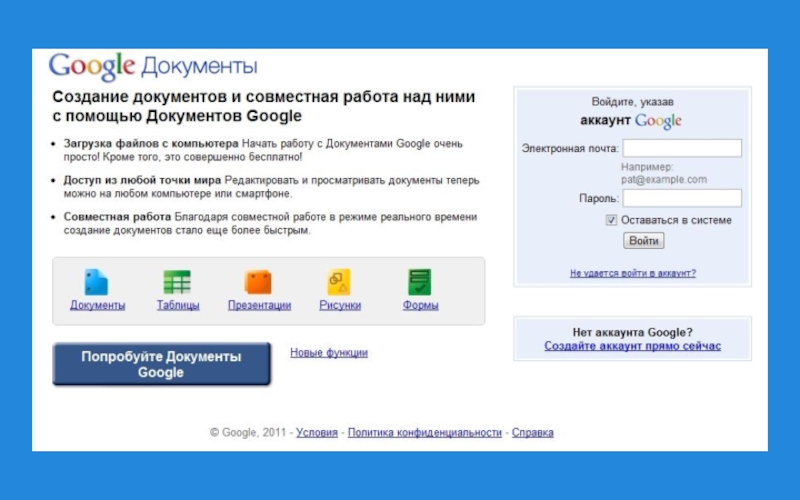Toggle the Оставаться в системе checkbox
Screen dimensions: 800x500
tap(611, 220)
